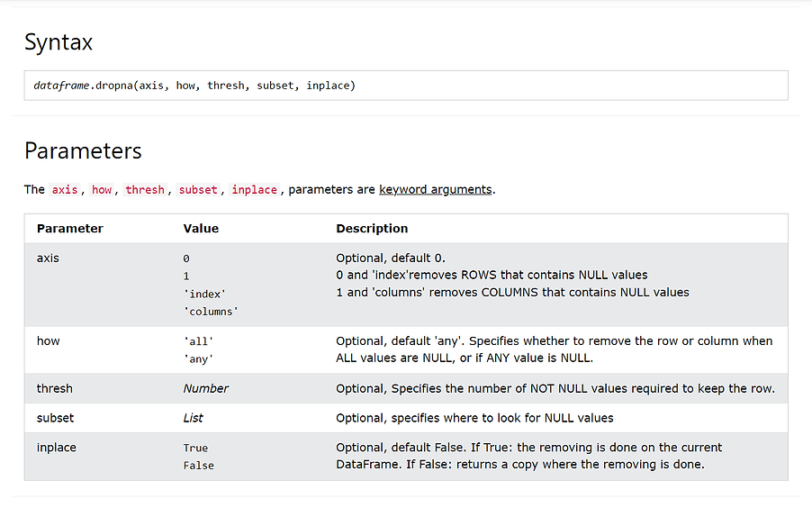Click the 0 value in axis row

[x=186, y=259]
